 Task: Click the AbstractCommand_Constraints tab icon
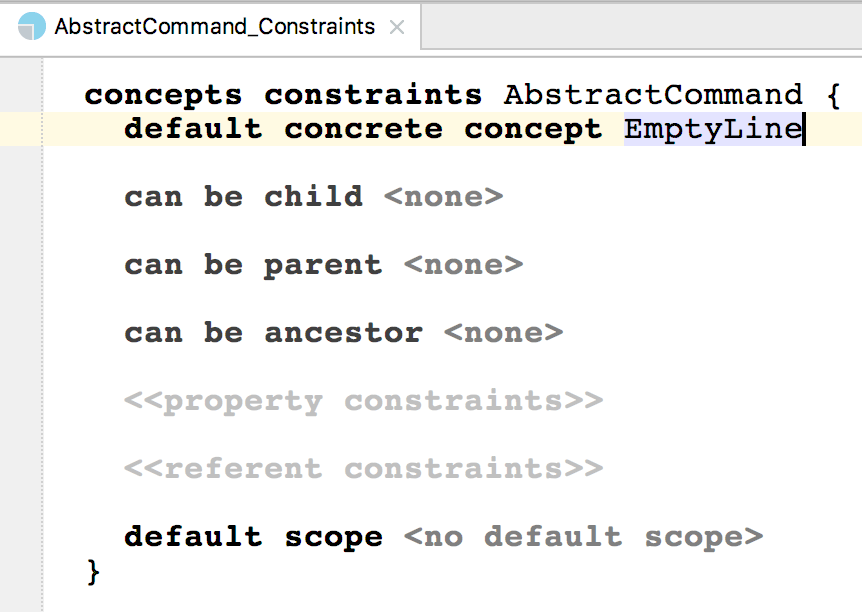click(32, 27)
